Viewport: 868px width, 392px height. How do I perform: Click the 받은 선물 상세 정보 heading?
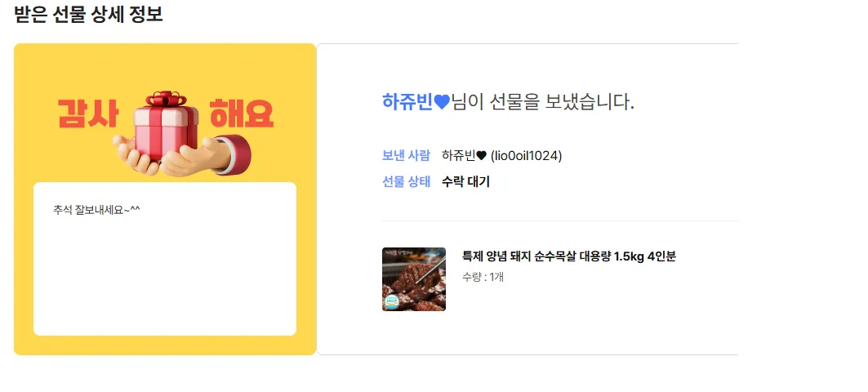coord(88,14)
